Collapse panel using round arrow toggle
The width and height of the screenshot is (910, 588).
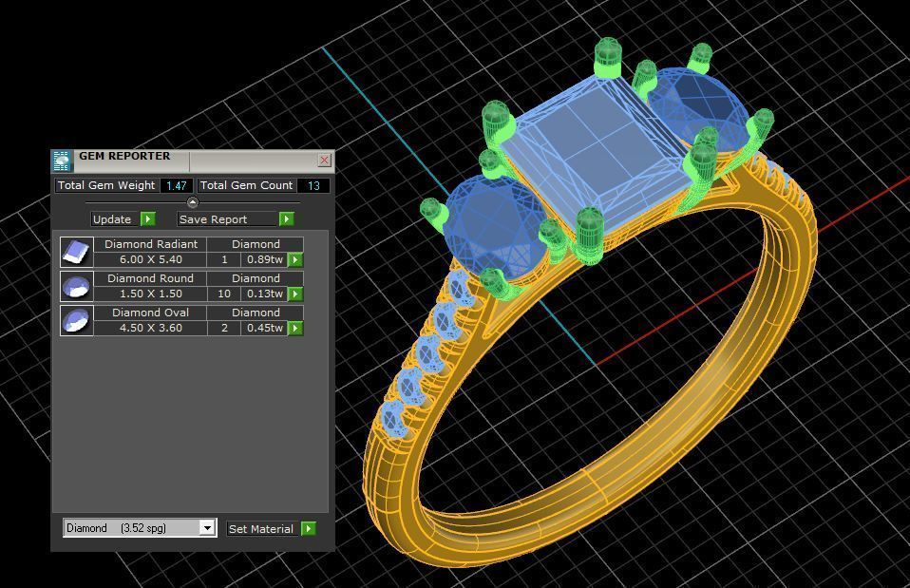(x=193, y=202)
